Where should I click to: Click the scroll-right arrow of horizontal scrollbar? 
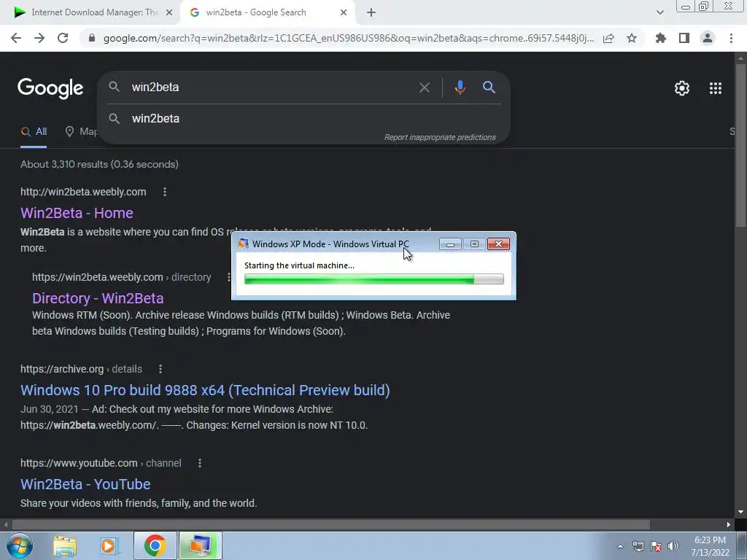tap(729, 525)
